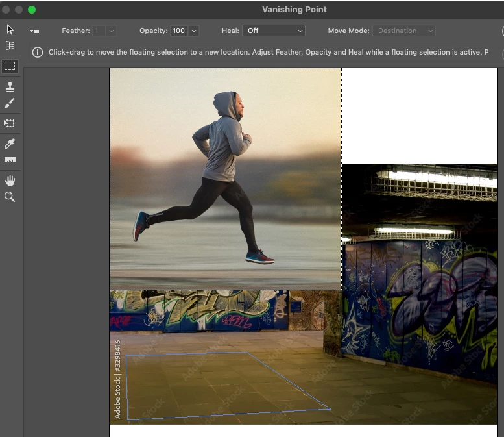Click the Opacity input field showing 100

coord(178,31)
